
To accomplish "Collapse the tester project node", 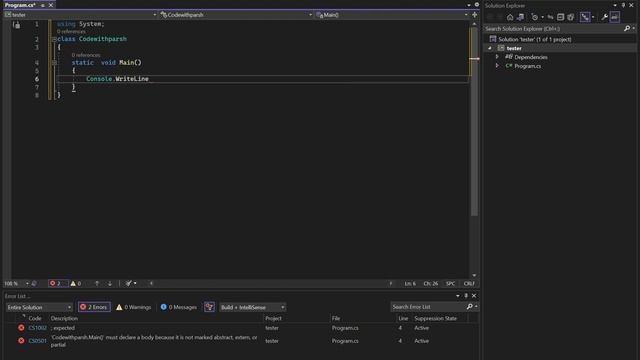I will click(x=490, y=48).
